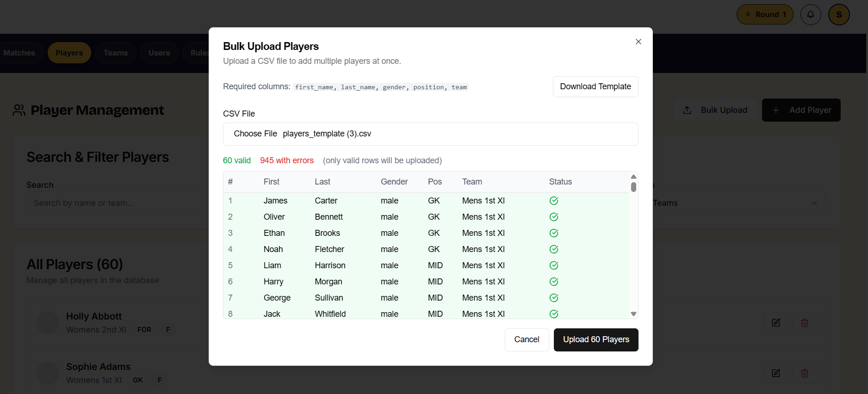Image resolution: width=868 pixels, height=394 pixels.
Task: Click the Status column header
Action: (x=560, y=182)
